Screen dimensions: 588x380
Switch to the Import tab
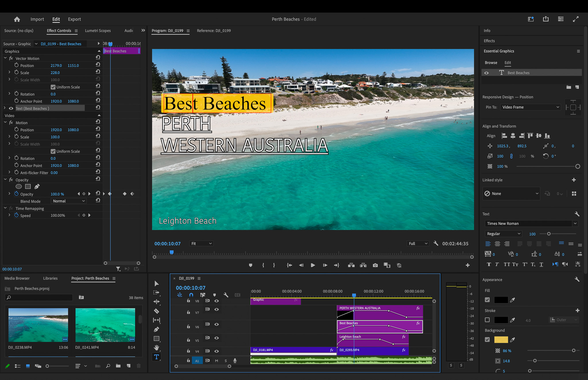[x=37, y=19]
